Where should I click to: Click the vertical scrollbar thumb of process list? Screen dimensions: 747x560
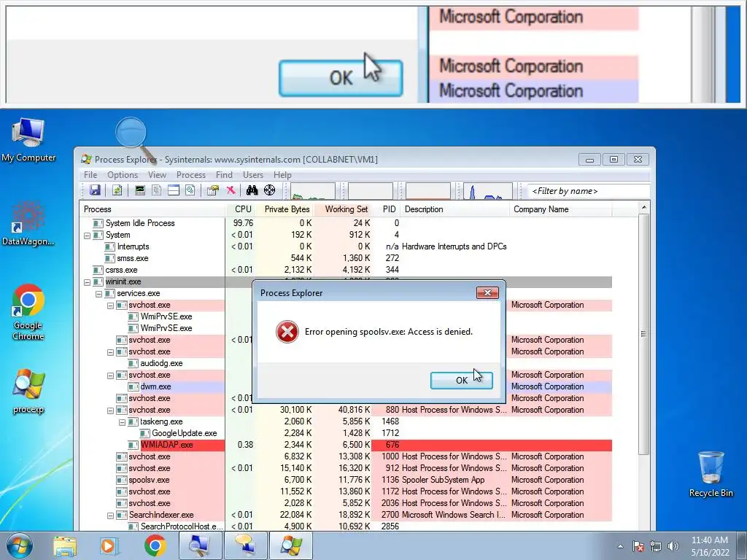coord(643,334)
